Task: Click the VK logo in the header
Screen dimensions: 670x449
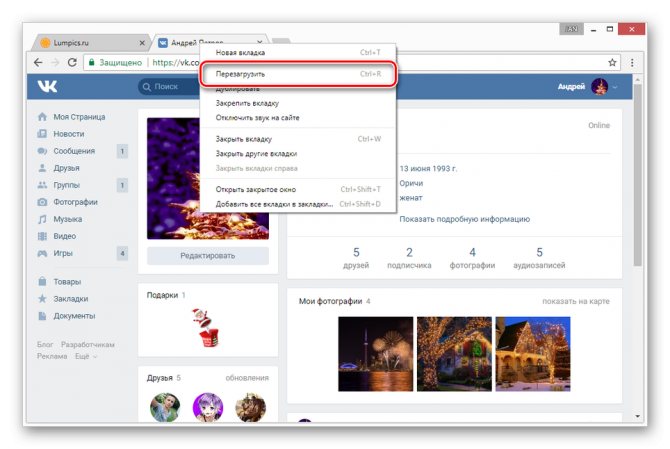Action: pos(47,86)
